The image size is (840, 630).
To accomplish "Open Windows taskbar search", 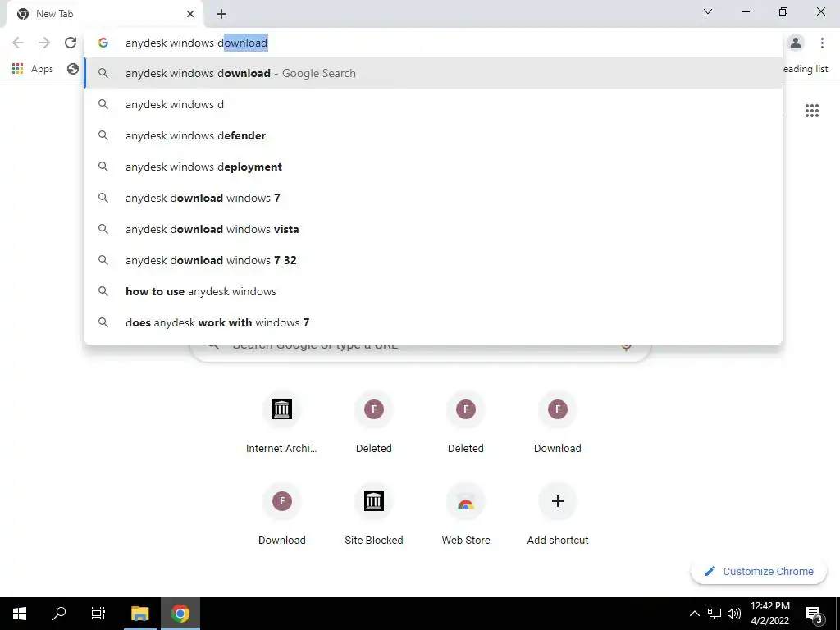I will point(59,614).
